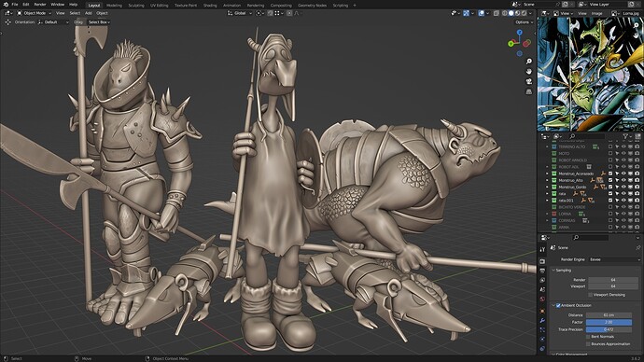Screen dimensions: 644x362
Task: Hide the rata collection with eye icon
Action: tap(623, 194)
